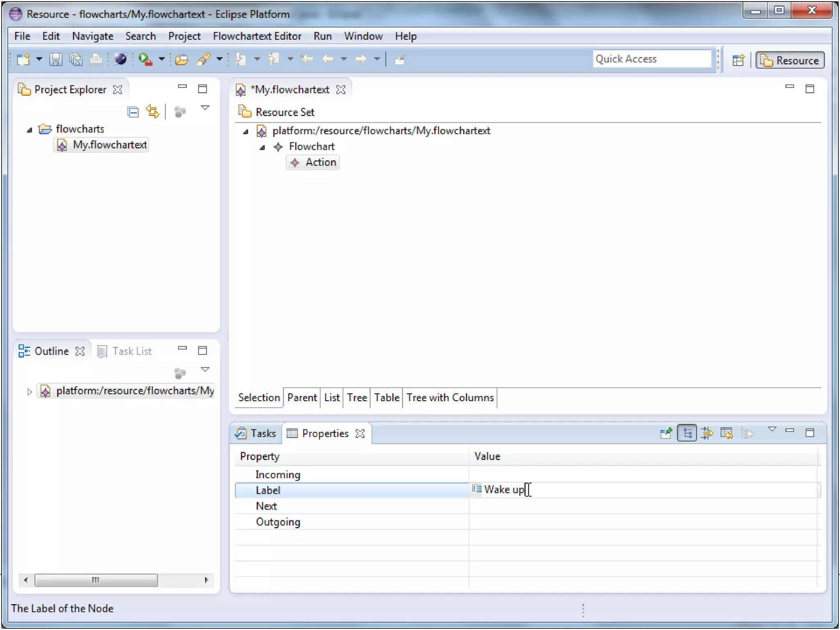This screenshot has height=630, width=840.
Task: Click the Print toolbar icon
Action: 96,59
